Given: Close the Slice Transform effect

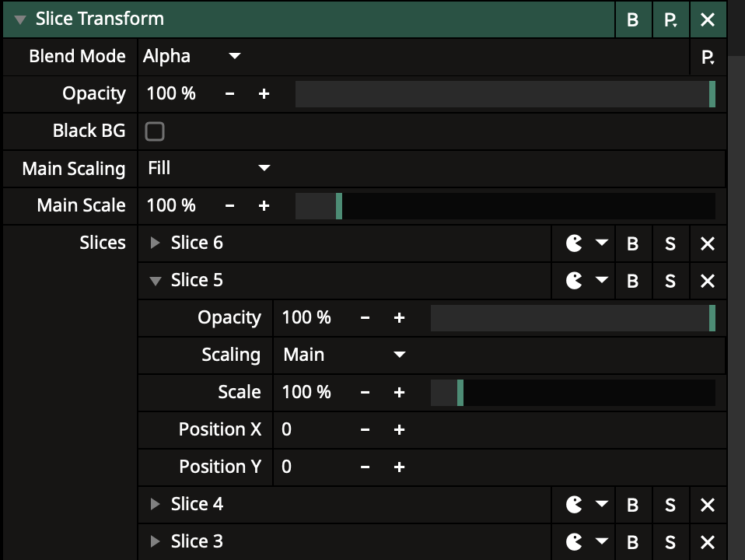Looking at the screenshot, I should (707, 19).
